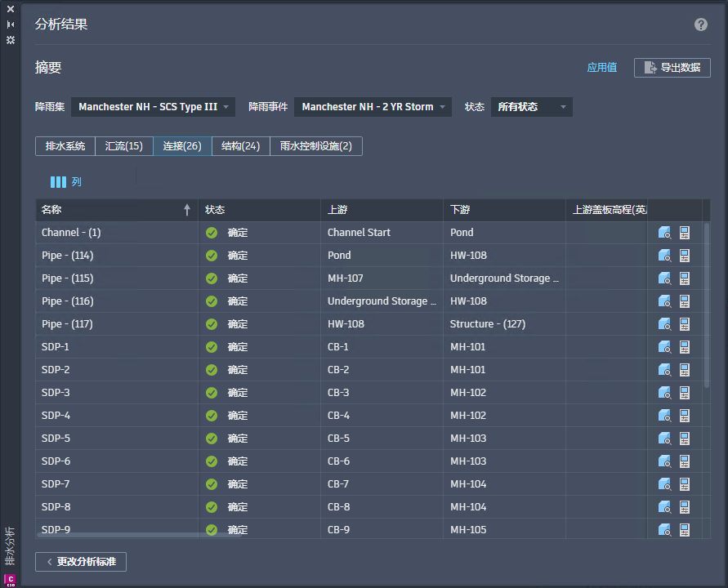Zoom to Pipe - (115) using row icon
Screen dimensions: 728x588
(664, 278)
